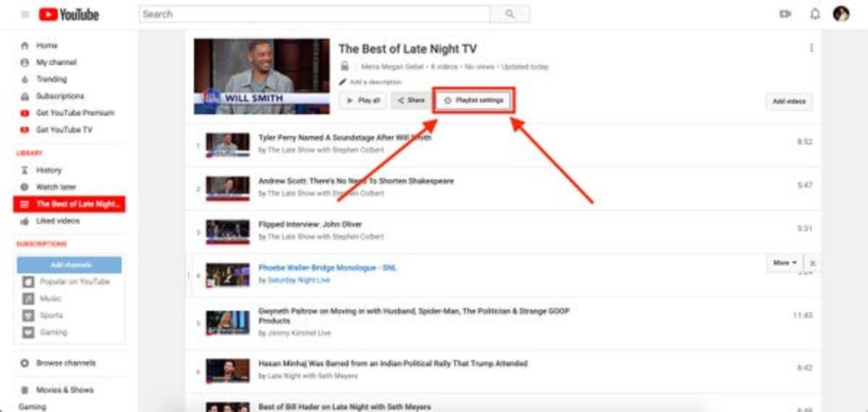The height and width of the screenshot is (412, 868).
Task: Click the Play all button
Action: coord(363,101)
